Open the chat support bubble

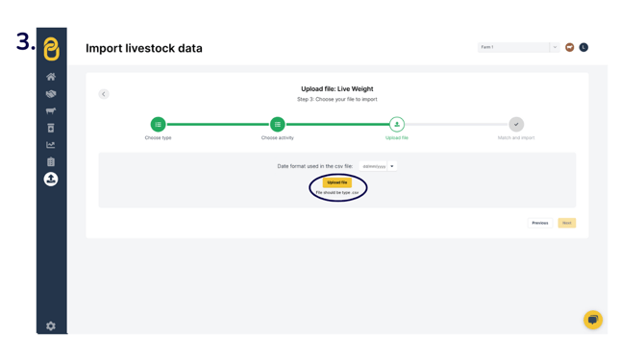593,320
